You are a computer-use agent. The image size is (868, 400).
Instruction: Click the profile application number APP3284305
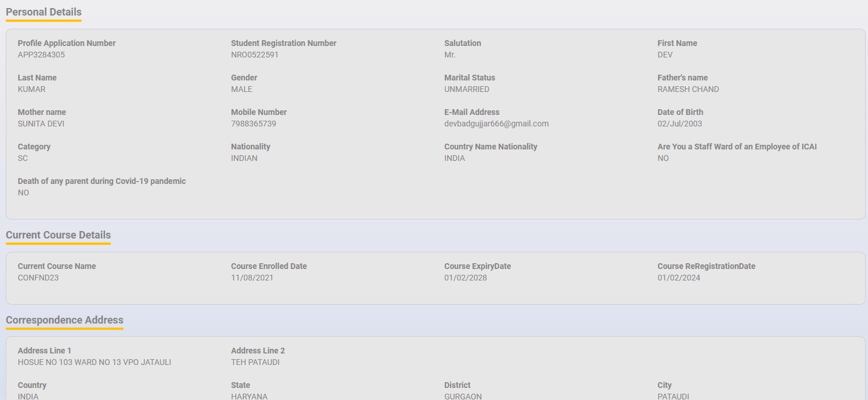[x=41, y=55]
